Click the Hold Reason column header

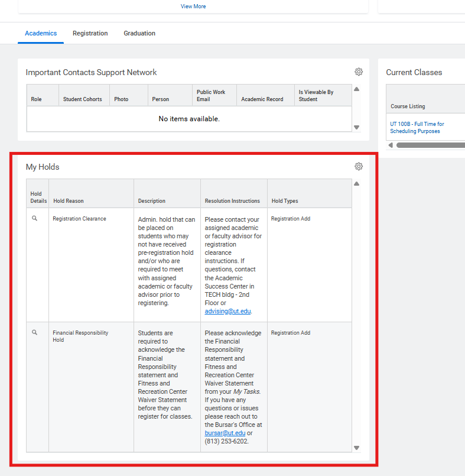69,201
